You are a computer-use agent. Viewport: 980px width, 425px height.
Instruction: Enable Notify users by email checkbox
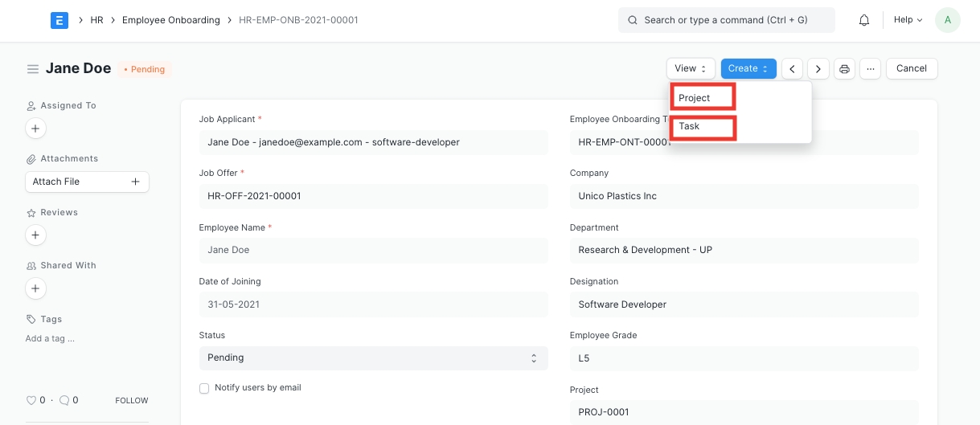(204, 388)
